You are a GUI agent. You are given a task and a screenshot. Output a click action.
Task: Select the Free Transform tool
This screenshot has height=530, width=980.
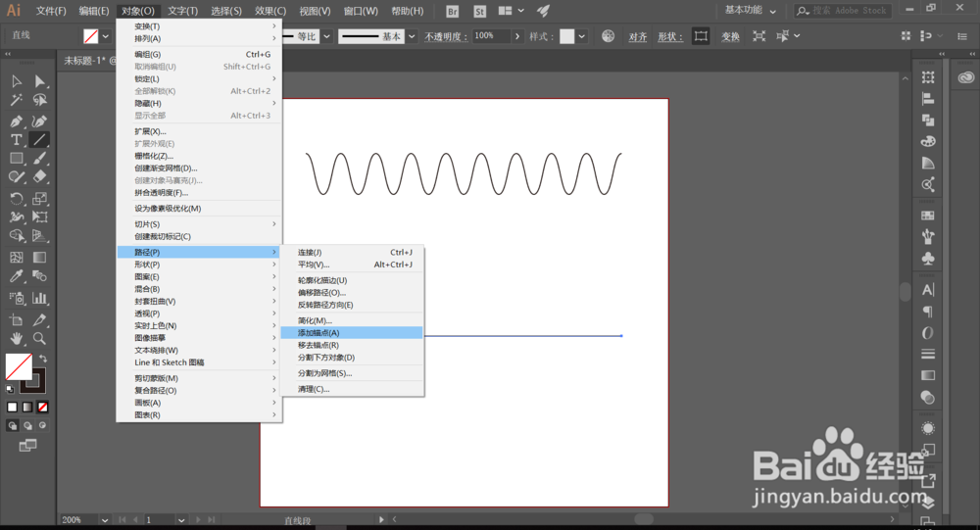click(x=40, y=217)
